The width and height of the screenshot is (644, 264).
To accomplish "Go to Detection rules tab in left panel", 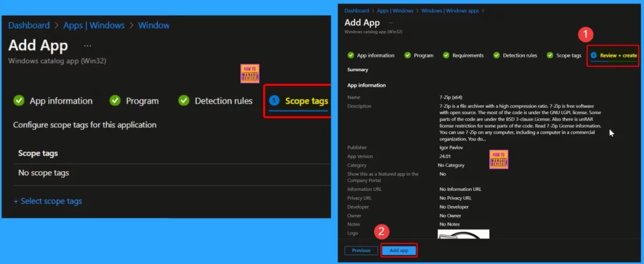I will point(216,101).
